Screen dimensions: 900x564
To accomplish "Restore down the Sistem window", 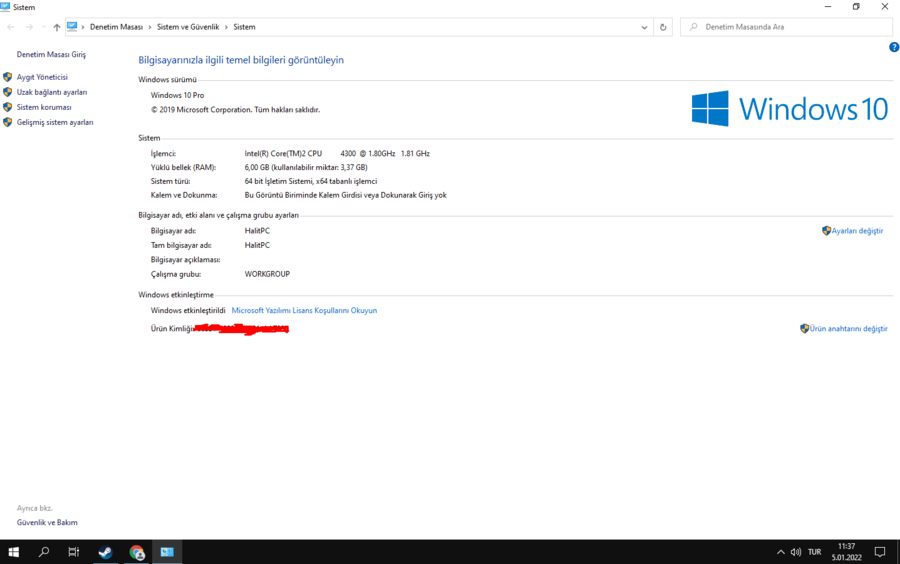I will 856,7.
